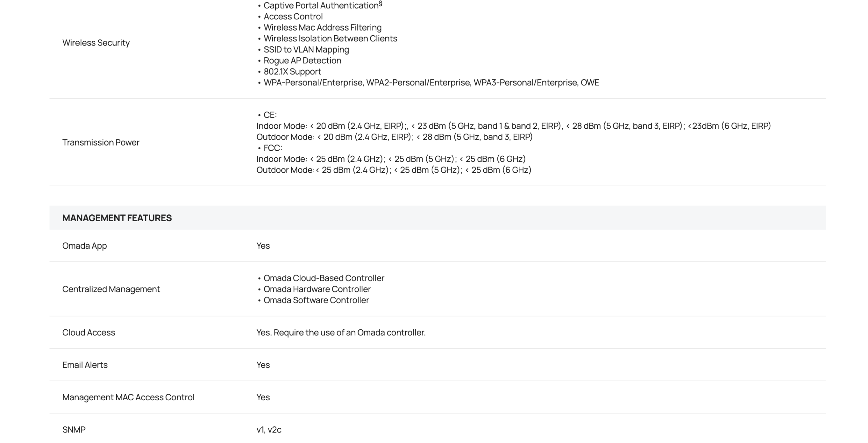Click the Transmission Power row label
The width and height of the screenshot is (868, 443).
[x=101, y=142]
